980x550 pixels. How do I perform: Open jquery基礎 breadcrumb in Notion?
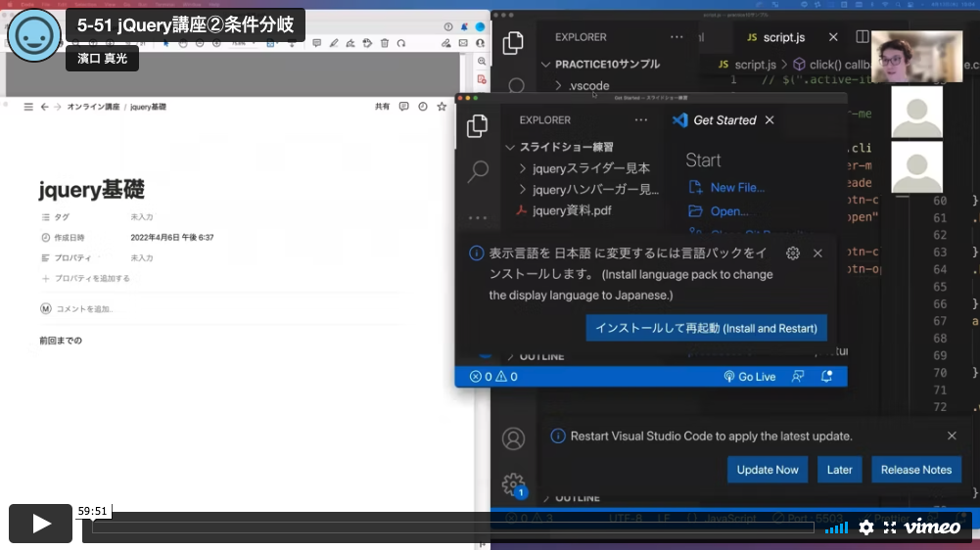(x=148, y=107)
